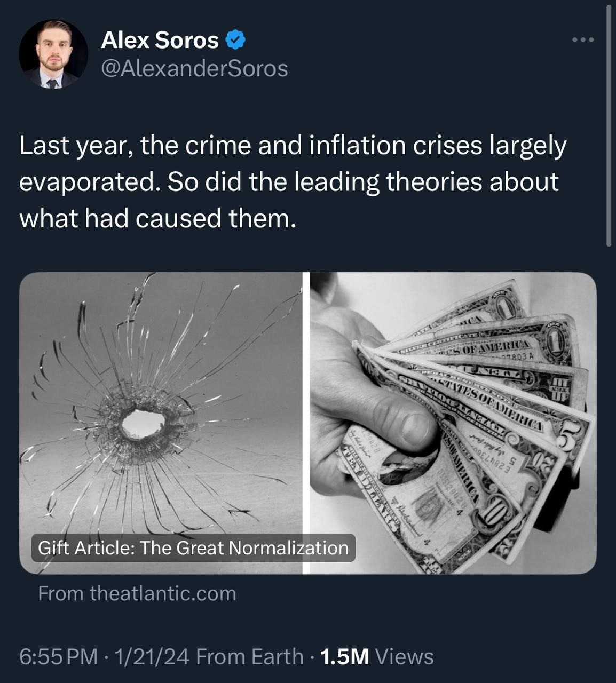Open Alex Soros's profile picture
The height and width of the screenshot is (683, 616).
(53, 54)
